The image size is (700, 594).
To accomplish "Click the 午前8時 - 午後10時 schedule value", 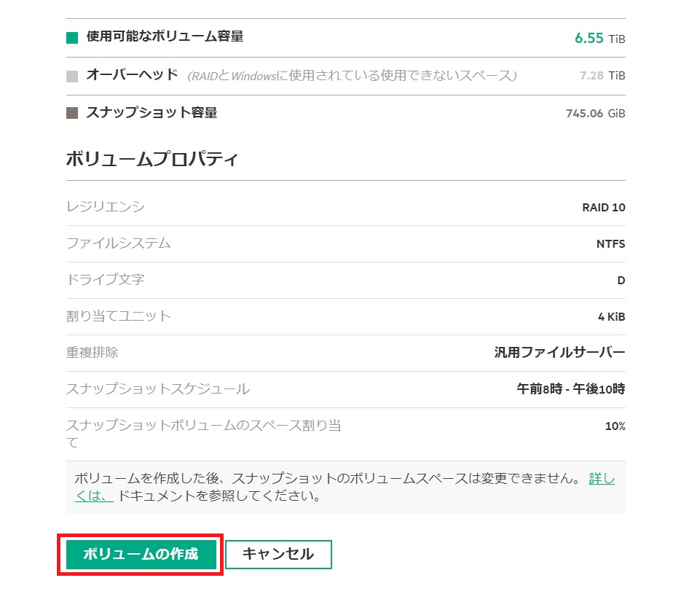I will [x=570, y=389].
